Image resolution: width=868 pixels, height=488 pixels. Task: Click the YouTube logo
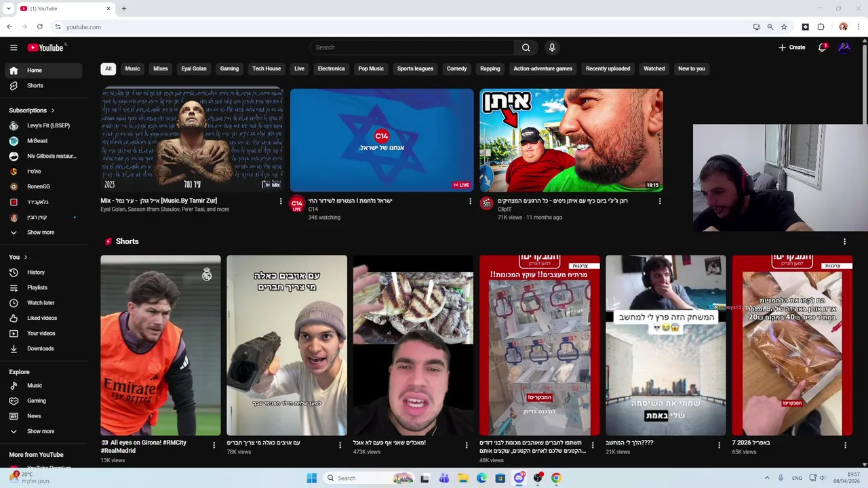click(45, 47)
